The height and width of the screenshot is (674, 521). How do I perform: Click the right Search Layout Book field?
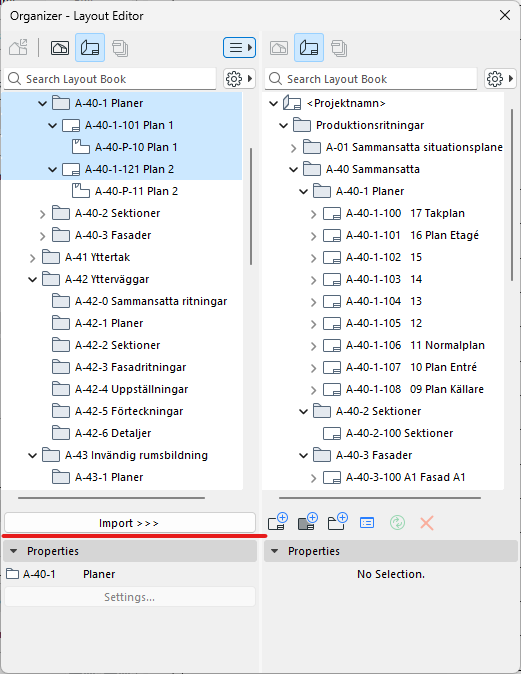click(x=371, y=79)
